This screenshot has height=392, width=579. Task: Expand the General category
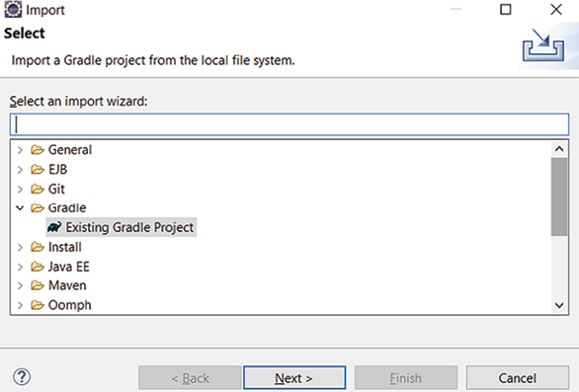20,150
